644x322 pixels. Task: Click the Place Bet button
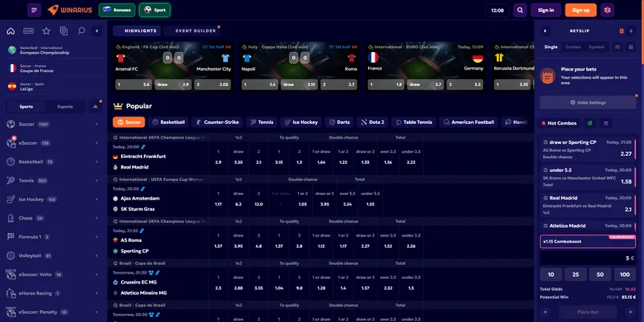[588, 312]
